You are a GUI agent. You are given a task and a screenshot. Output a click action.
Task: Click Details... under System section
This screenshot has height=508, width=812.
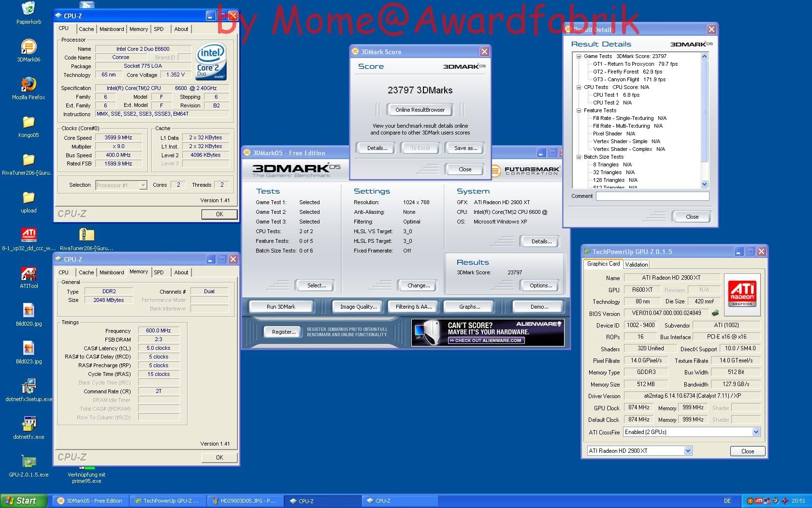point(540,241)
